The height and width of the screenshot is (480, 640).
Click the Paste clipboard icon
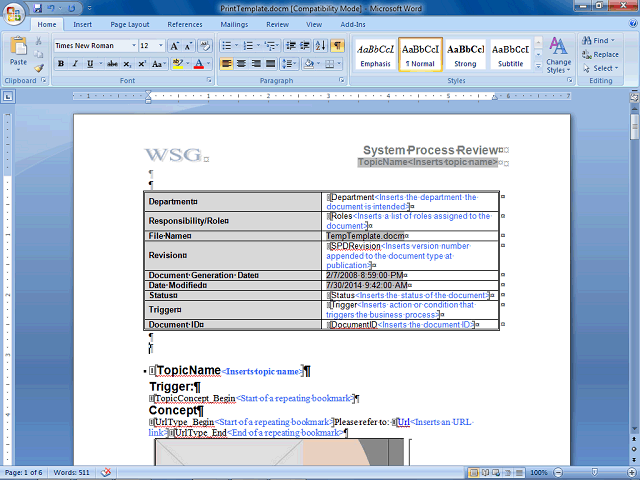[18, 46]
